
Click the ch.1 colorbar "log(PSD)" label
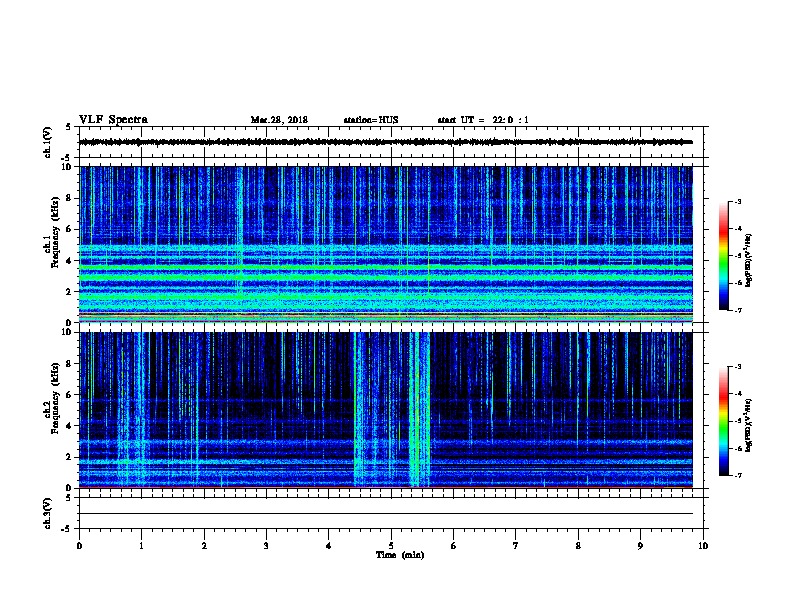pos(749,260)
